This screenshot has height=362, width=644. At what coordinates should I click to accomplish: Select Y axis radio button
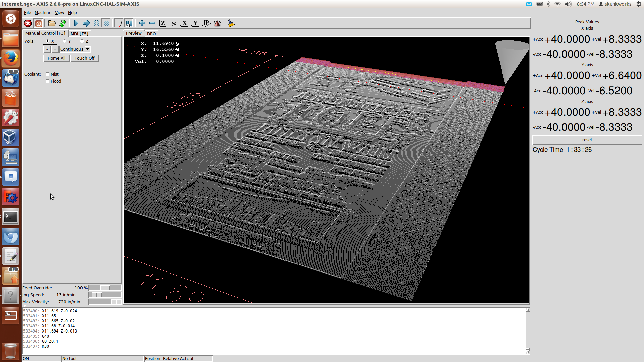click(67, 41)
